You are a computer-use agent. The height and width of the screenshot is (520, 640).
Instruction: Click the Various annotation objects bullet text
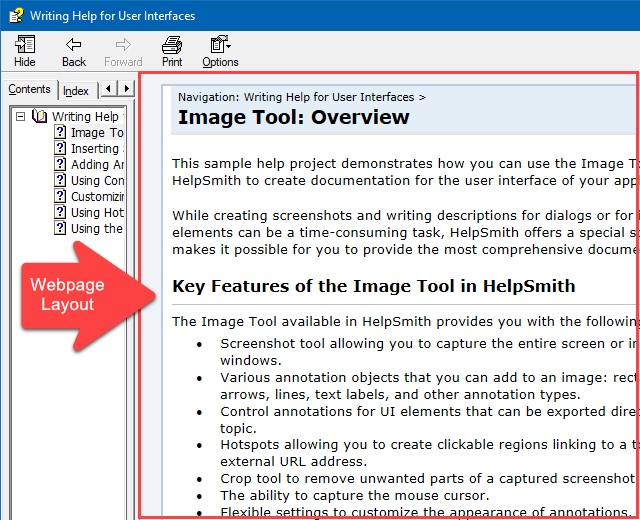428,386
